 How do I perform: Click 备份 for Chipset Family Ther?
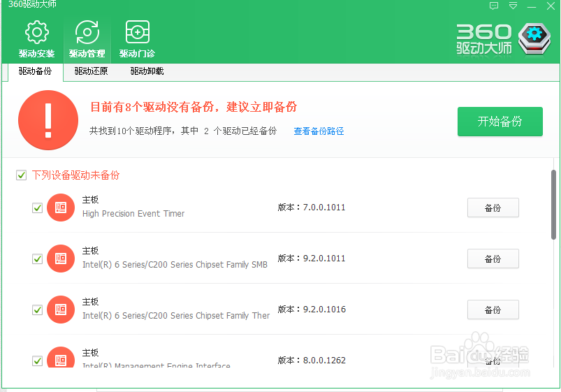pyautogui.click(x=493, y=310)
